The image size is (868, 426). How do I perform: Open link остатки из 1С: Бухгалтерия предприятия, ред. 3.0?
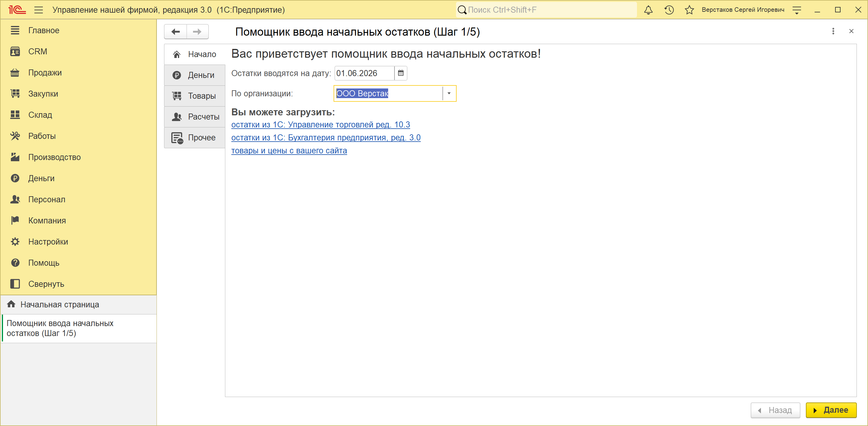click(x=326, y=138)
